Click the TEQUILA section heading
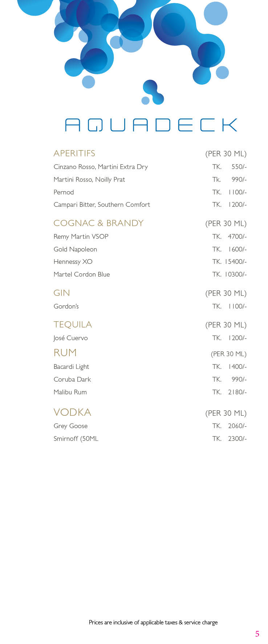Image resolution: width=268 pixels, height=644 pixels. point(72,325)
